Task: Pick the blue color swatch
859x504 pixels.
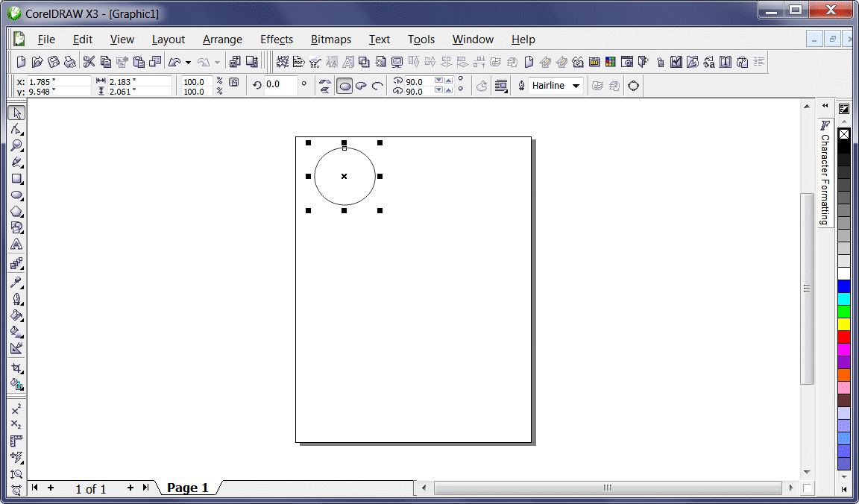Action: pos(844,286)
